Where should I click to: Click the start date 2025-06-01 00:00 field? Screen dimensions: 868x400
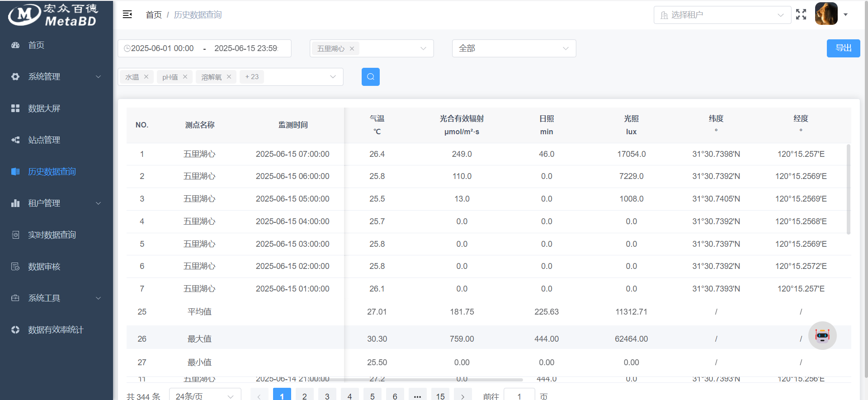(162, 48)
